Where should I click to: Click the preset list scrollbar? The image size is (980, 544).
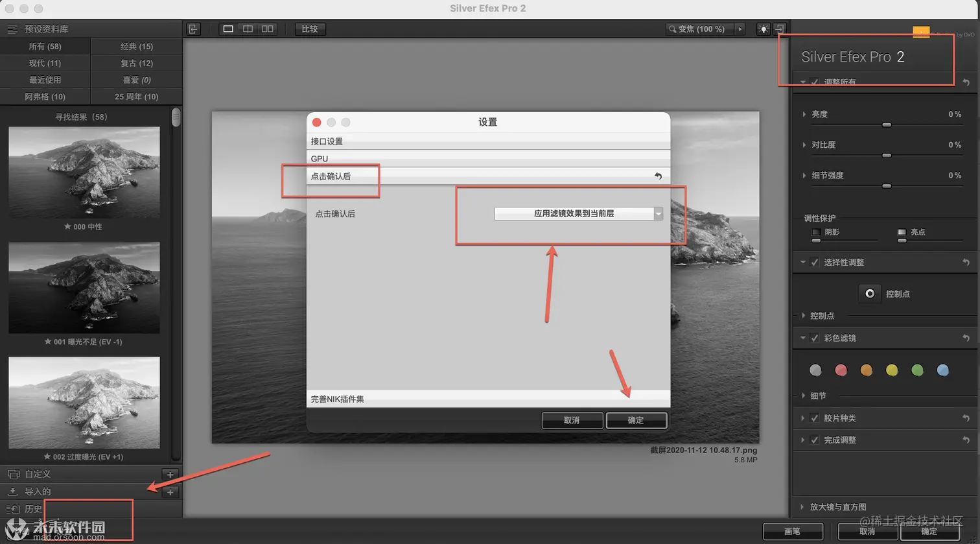pos(176,117)
